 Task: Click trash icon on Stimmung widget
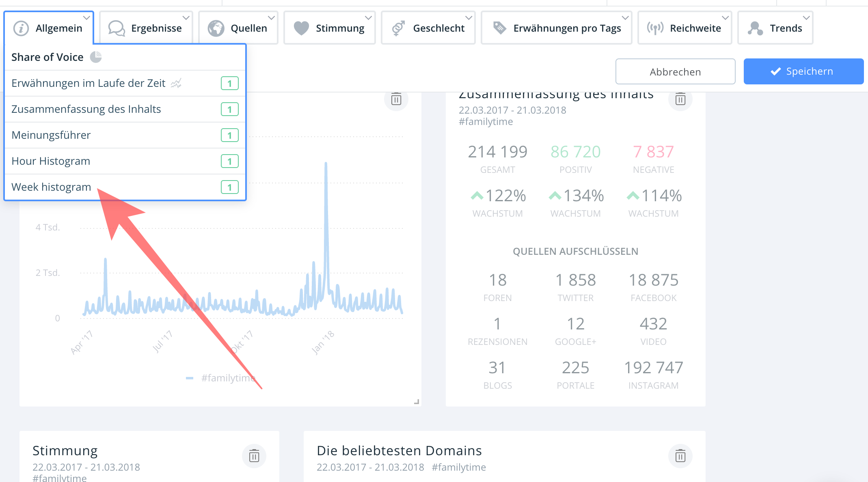(254, 456)
